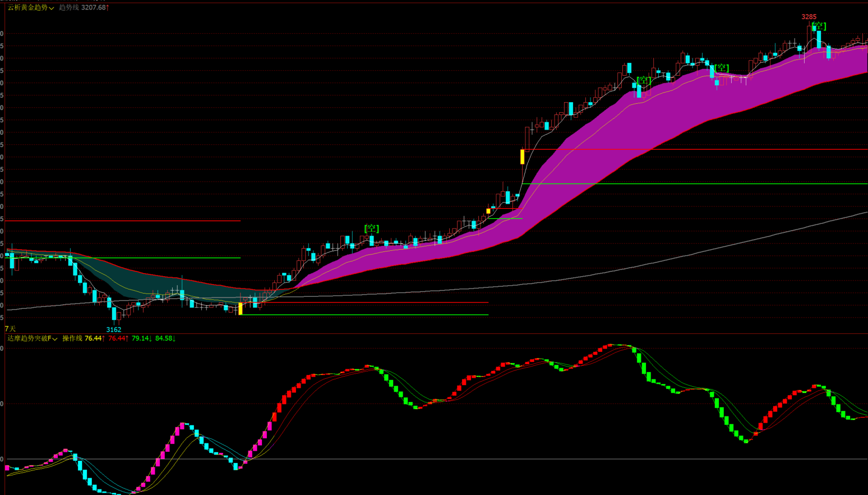Click the 云析黄金趋势 indicator name
Image resolution: width=868 pixels, height=495 pixels.
(x=27, y=7)
